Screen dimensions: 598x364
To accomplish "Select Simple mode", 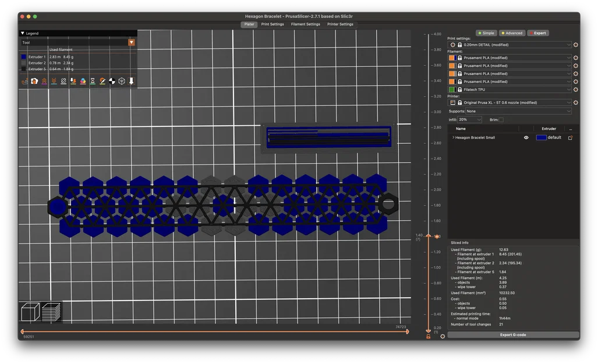I will (486, 33).
